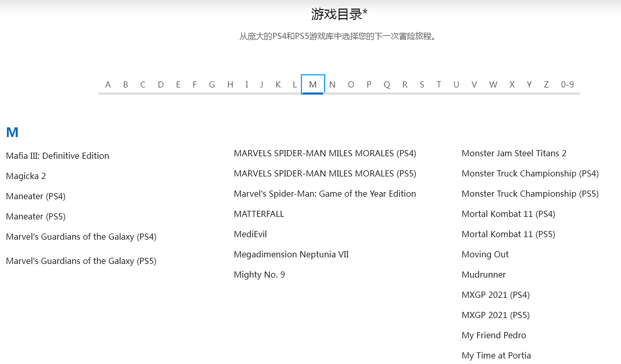Image resolution: width=621 pixels, height=364 pixels.
Task: Select Marvel's Spider-Man: Game of the Year Edition
Action: click(325, 194)
